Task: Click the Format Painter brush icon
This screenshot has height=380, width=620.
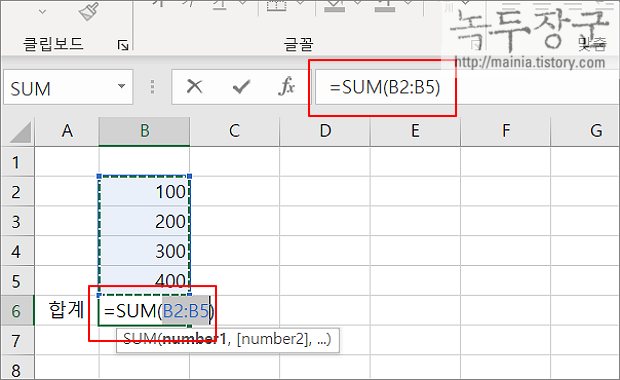Action: click(x=89, y=11)
